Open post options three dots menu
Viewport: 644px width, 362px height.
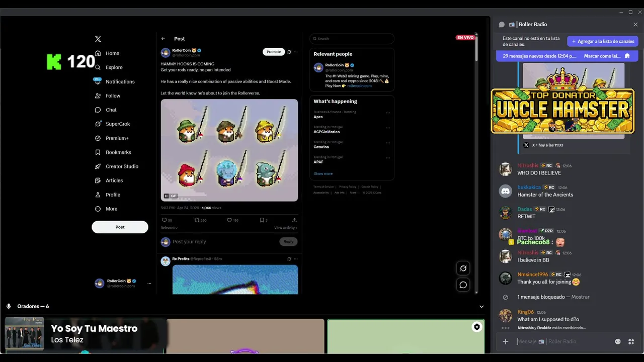tap(296, 52)
